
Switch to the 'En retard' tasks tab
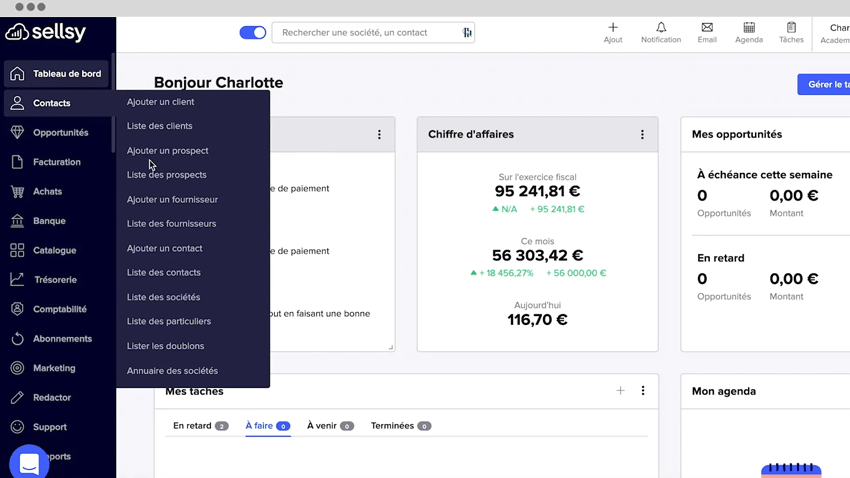click(x=199, y=426)
